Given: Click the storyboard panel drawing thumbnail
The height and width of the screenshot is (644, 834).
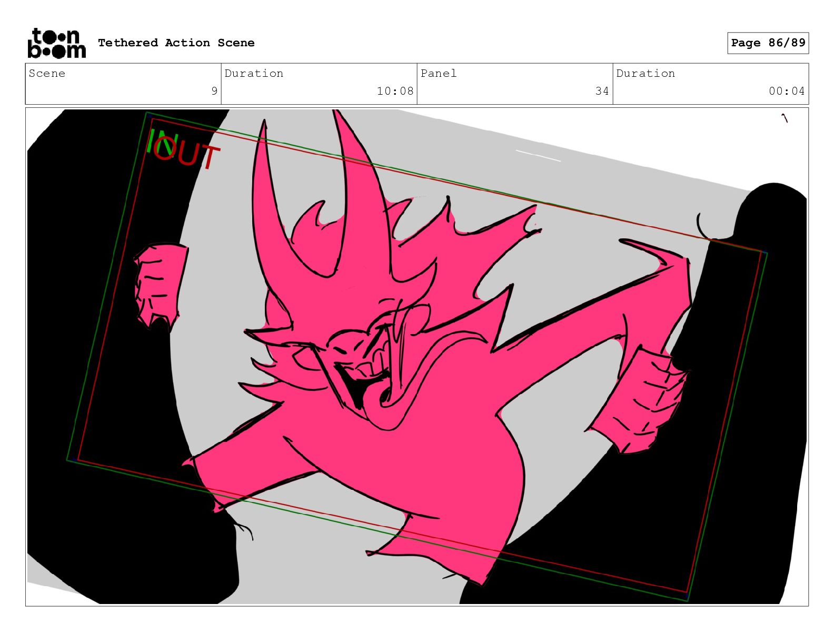Looking at the screenshot, I should coord(417,357).
